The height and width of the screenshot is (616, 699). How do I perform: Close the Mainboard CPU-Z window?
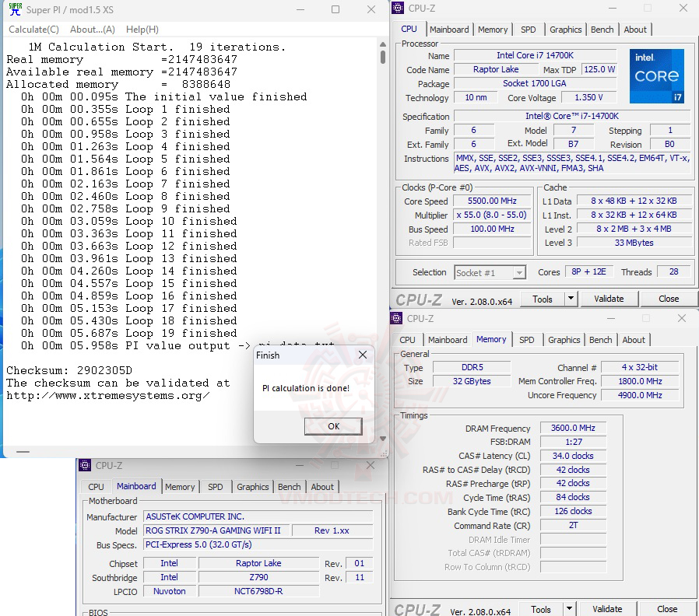[370, 465]
